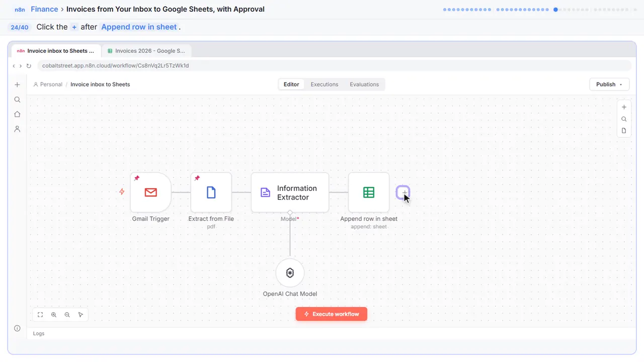This screenshot has height=362, width=644.
Task: Click the lightning bolt beside Gmail Trigger
Action: pyautogui.click(x=122, y=192)
